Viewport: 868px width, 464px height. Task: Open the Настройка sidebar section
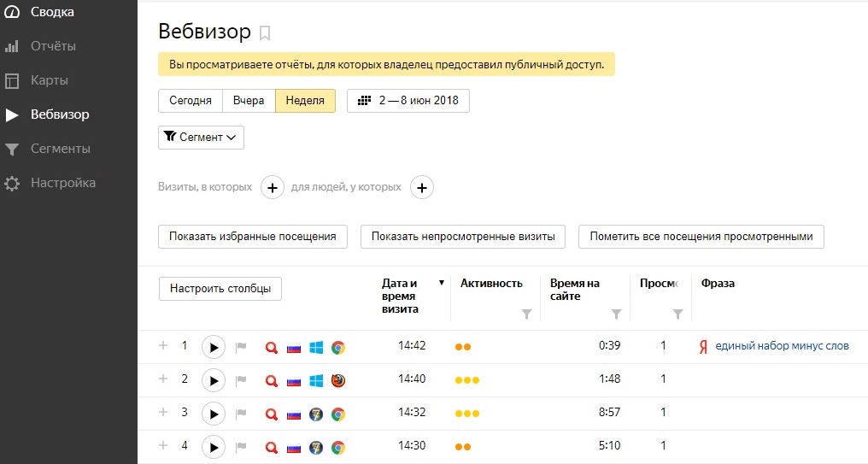point(63,183)
